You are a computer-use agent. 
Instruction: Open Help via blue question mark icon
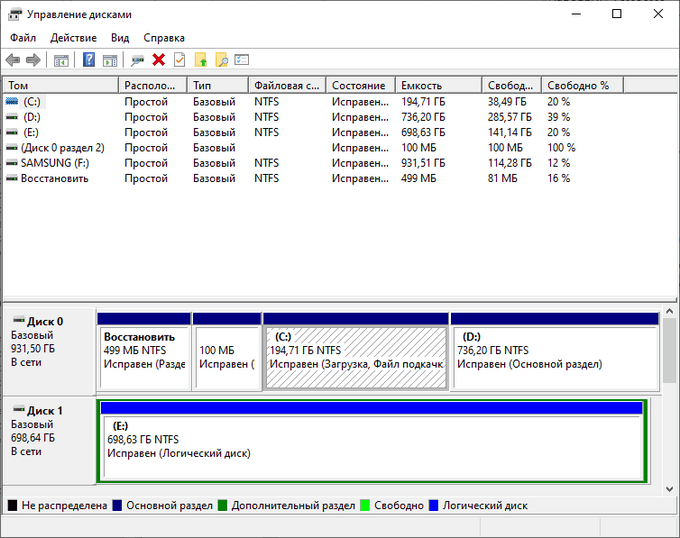pyautogui.click(x=89, y=60)
